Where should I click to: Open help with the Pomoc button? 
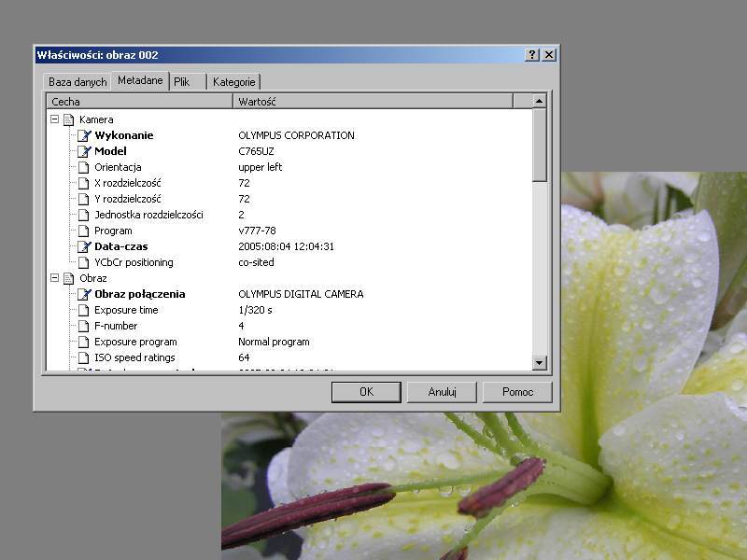pos(517,392)
